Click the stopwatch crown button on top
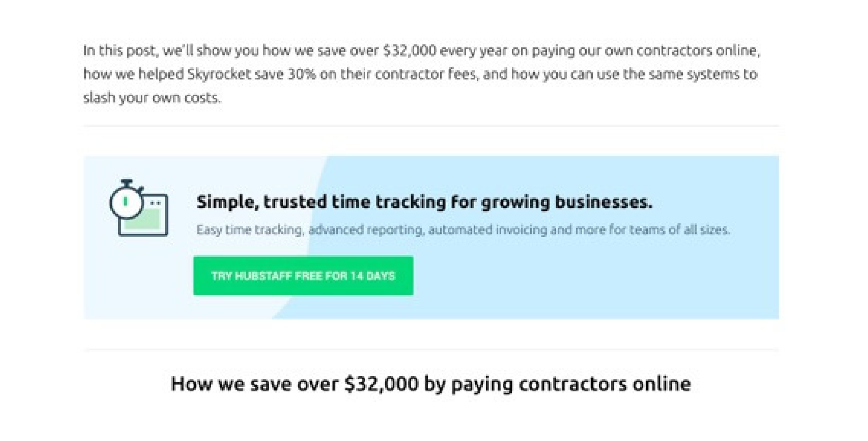 point(126,181)
